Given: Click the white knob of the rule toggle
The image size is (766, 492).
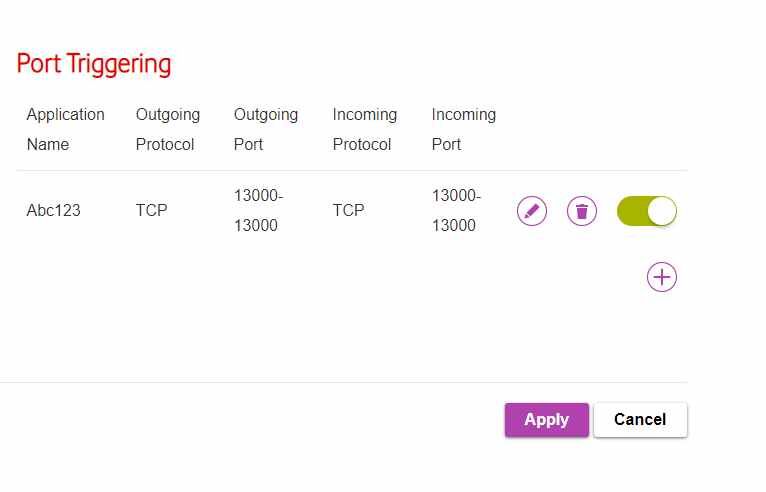Looking at the screenshot, I should [662, 211].
